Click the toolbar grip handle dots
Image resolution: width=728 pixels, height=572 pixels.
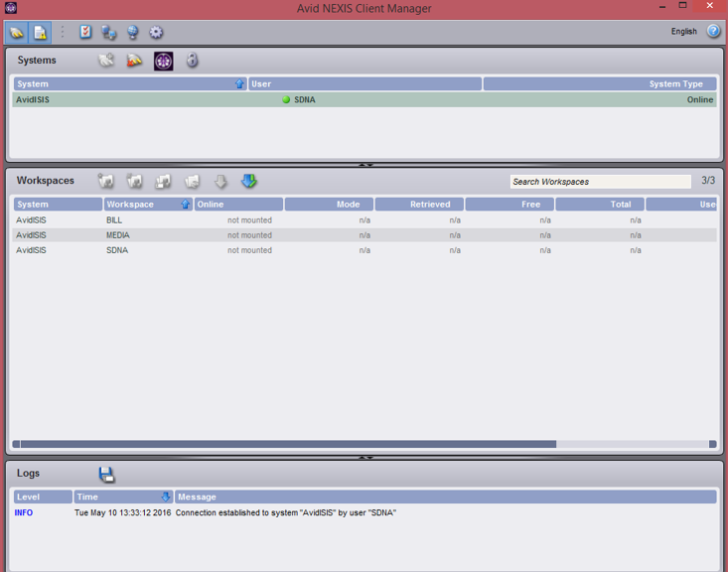(63, 32)
